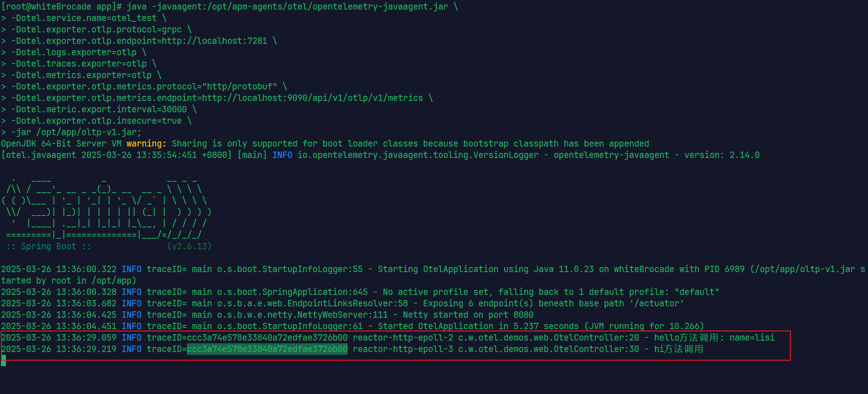
Task: Click the highlighted traceID ccc3a74e578e33840a72edfae3726b00
Action: (267, 349)
